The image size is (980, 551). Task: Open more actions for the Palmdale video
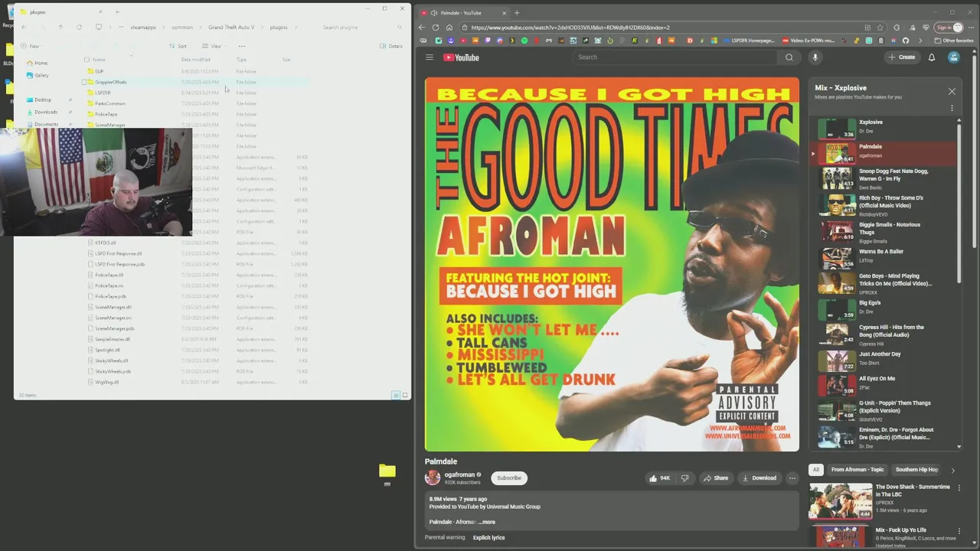[x=792, y=478]
